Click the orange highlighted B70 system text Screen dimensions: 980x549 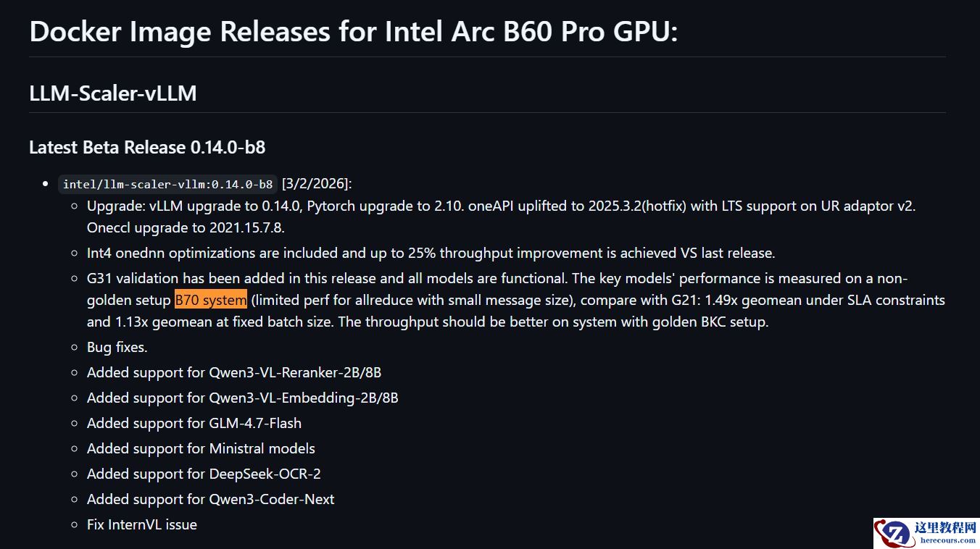tap(211, 300)
